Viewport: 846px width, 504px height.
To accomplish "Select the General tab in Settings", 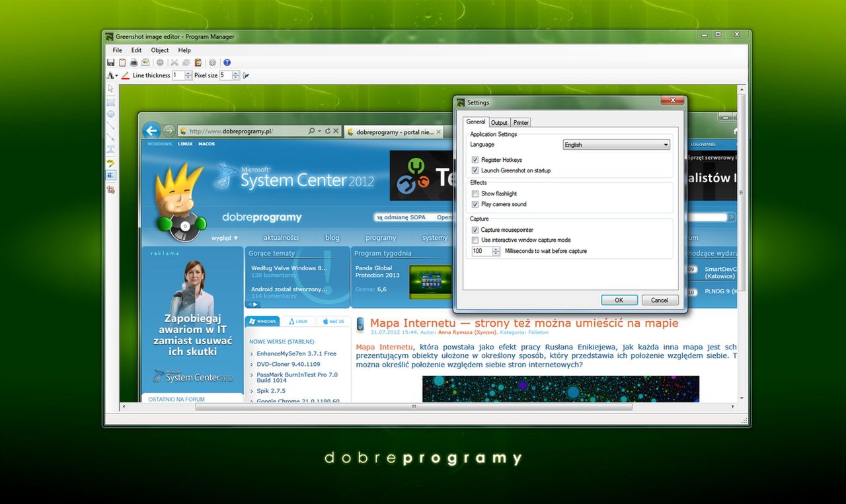I will point(476,122).
